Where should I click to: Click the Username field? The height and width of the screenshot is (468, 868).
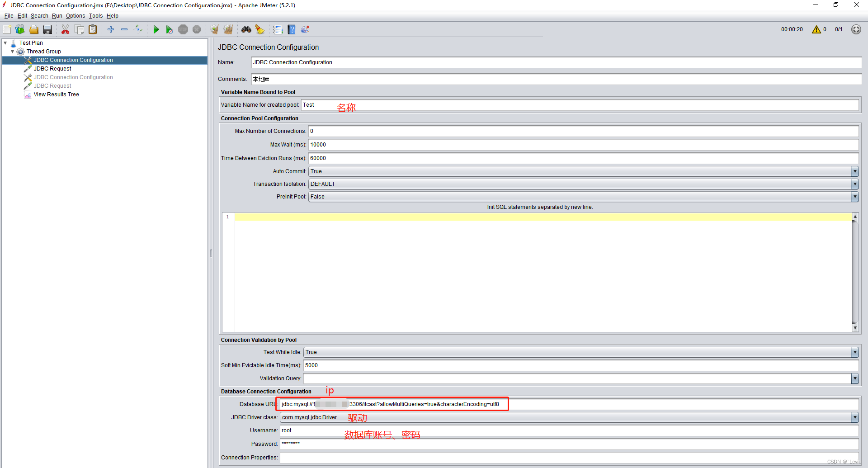coord(569,430)
